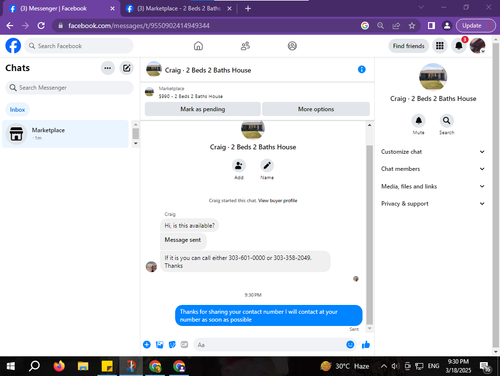Open View buyer profile link

tap(278, 201)
